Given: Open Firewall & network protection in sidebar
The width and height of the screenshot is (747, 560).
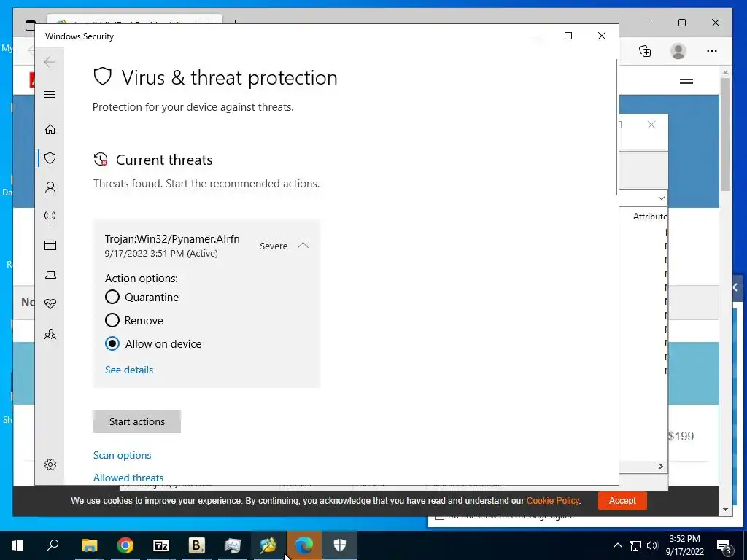Looking at the screenshot, I should [50, 217].
